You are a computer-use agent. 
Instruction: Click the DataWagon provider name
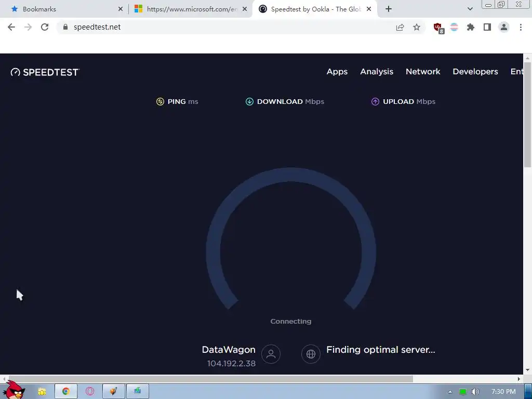click(229, 350)
